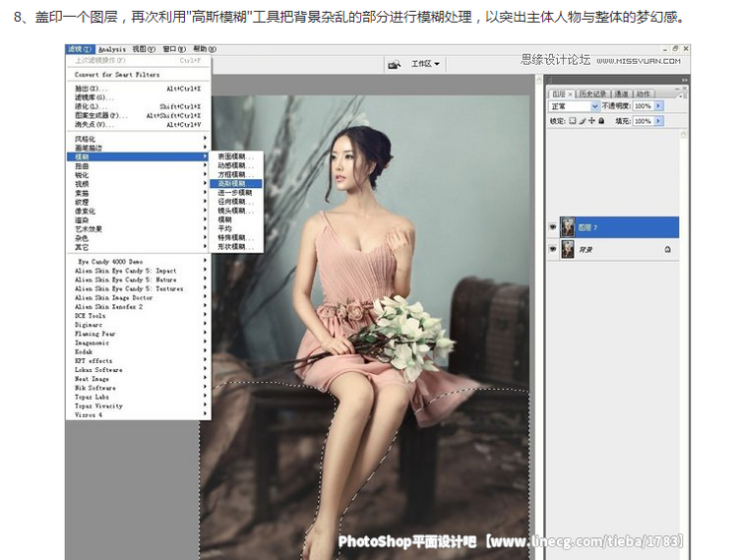
Task: Open the Analysis menu
Action: 112,49
